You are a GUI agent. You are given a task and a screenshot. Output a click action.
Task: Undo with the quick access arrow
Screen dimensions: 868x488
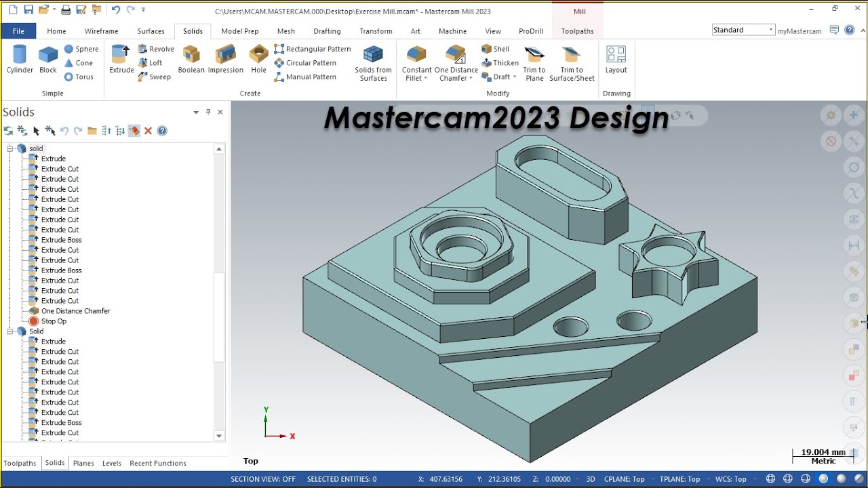[x=115, y=10]
